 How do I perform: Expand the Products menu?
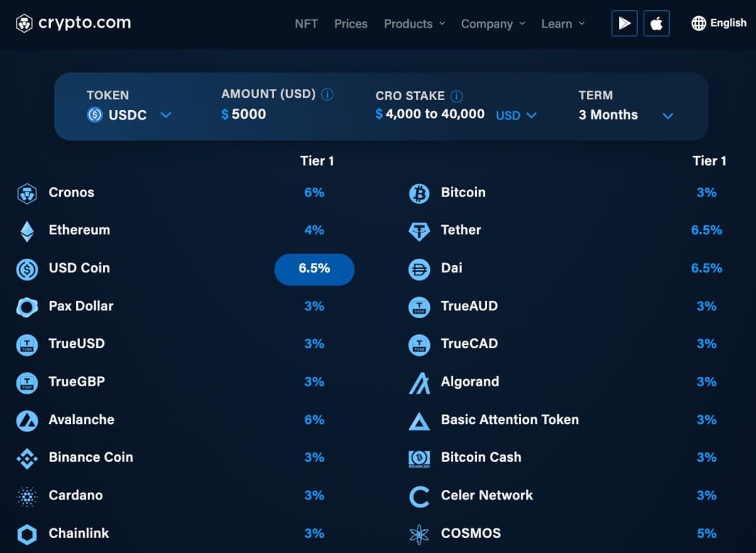tap(414, 24)
